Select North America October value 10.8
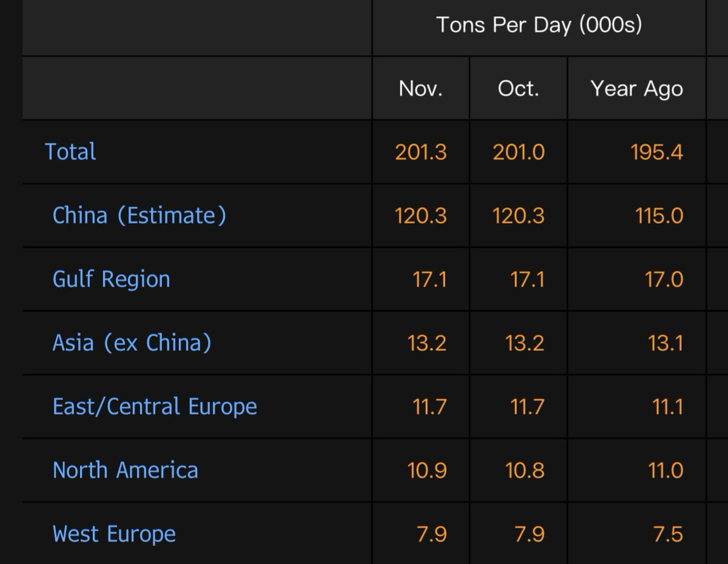728x564 pixels. (524, 470)
